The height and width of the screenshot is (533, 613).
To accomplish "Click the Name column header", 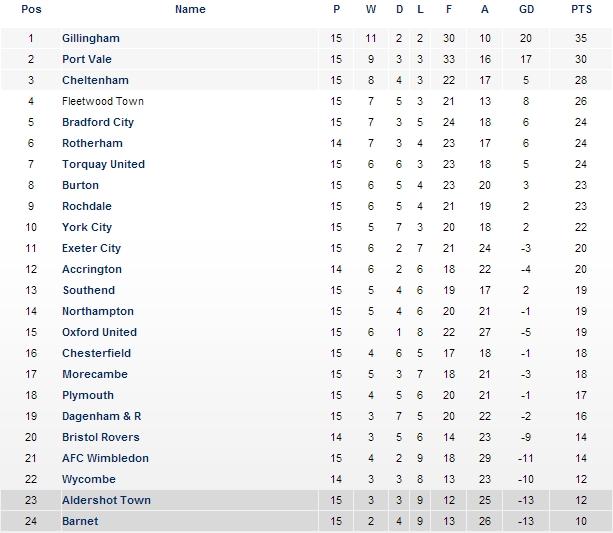I will coord(190,9).
